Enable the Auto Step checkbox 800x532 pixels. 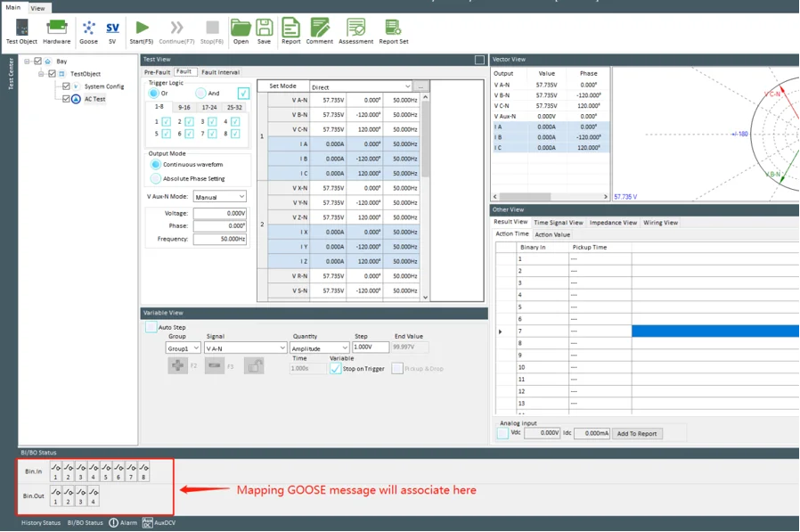pos(151,327)
